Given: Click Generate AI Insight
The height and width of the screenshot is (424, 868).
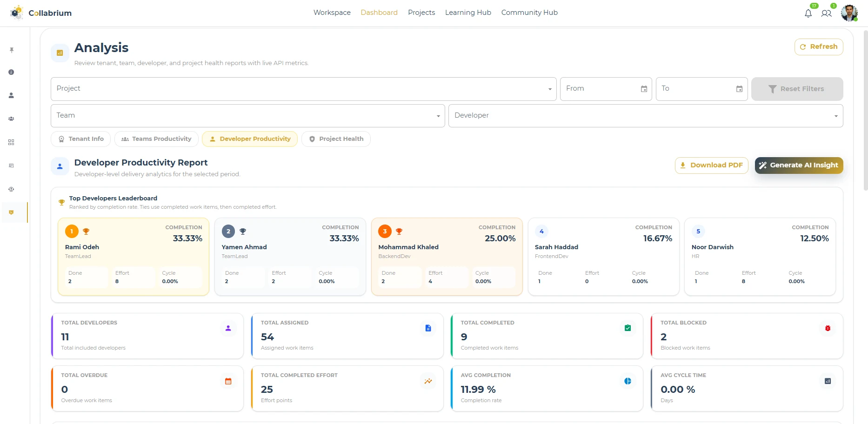Looking at the screenshot, I should pyautogui.click(x=799, y=166).
